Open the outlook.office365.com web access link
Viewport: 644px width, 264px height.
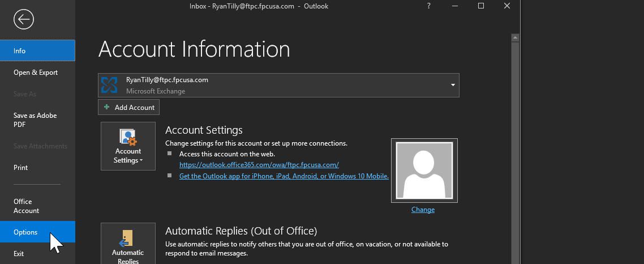click(259, 165)
